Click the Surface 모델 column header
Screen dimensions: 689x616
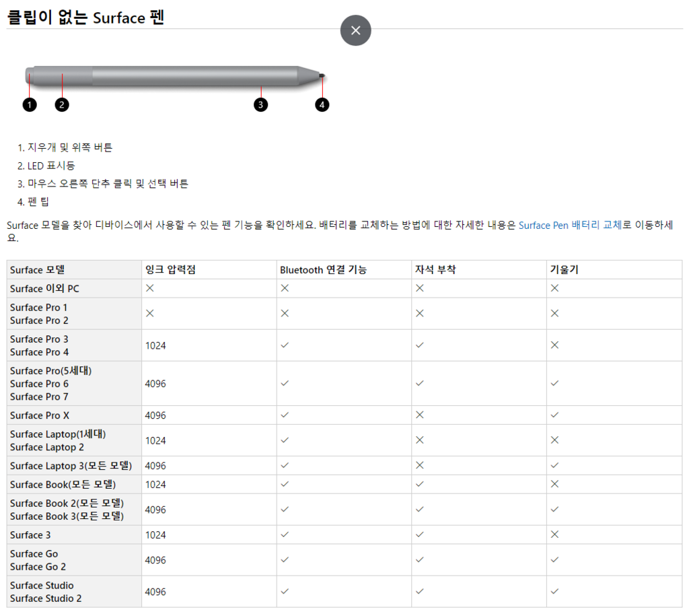pyautogui.click(x=38, y=269)
